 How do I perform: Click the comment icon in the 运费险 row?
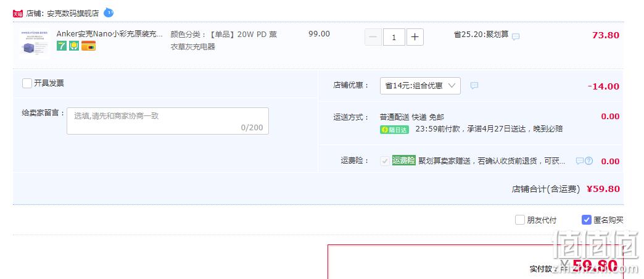pyautogui.click(x=579, y=161)
